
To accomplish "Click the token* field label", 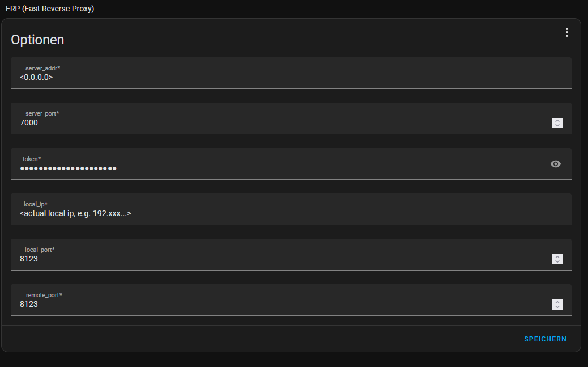I will 32,159.
